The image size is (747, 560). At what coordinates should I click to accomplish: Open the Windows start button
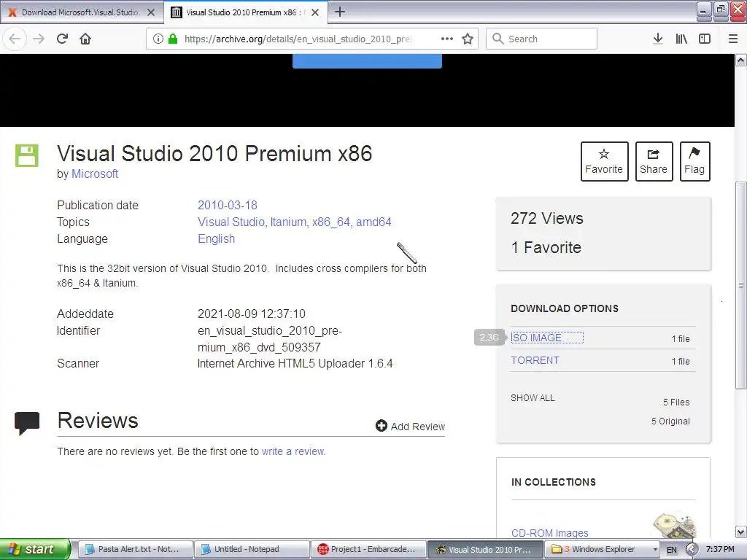pos(35,549)
